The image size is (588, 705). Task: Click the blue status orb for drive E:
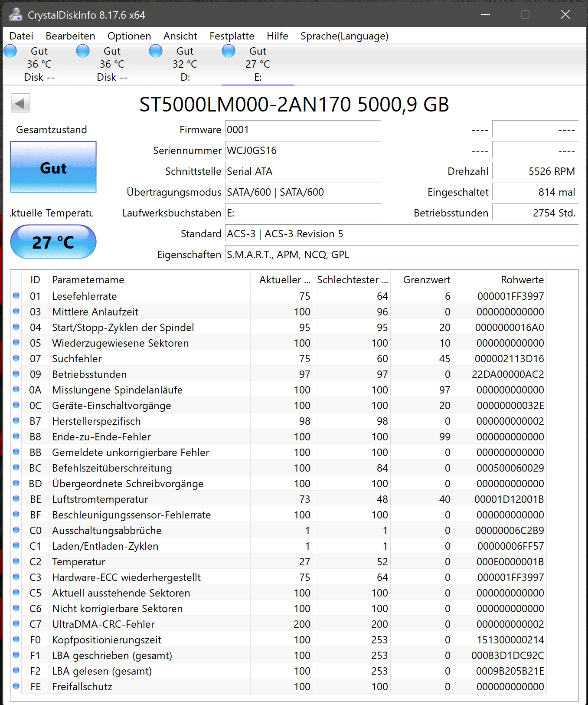[x=229, y=51]
